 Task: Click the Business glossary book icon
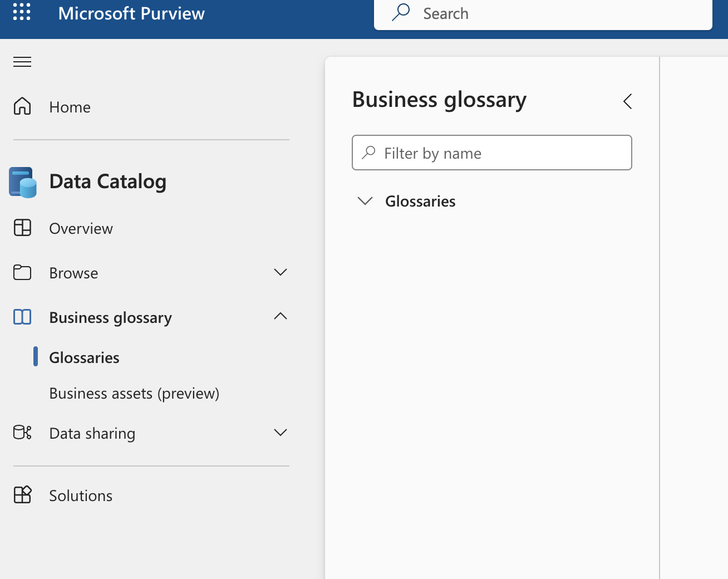(22, 317)
